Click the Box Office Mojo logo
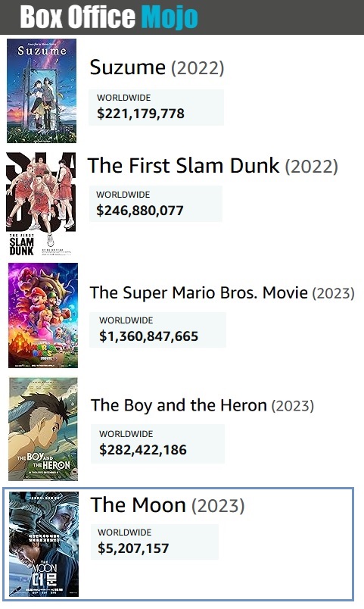Viewport: 364px width, 609px height. pyautogui.click(x=109, y=17)
